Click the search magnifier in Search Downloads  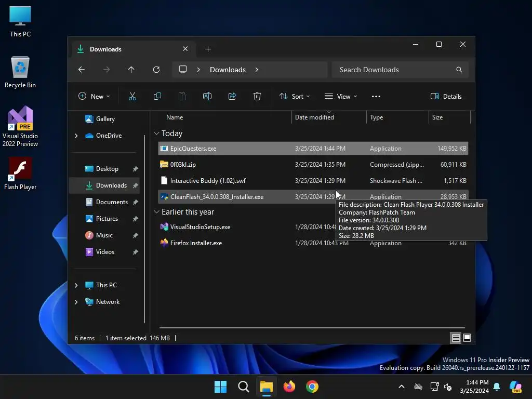[459, 70]
